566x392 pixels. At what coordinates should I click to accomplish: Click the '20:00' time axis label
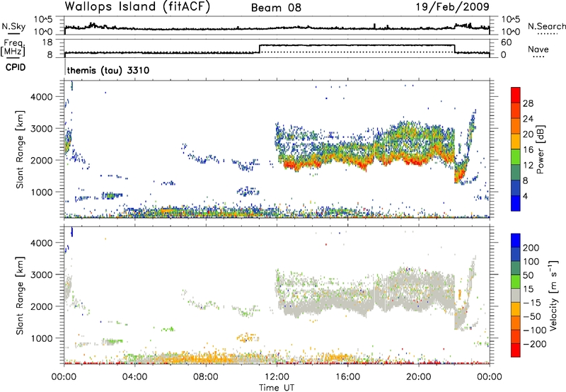419,377
